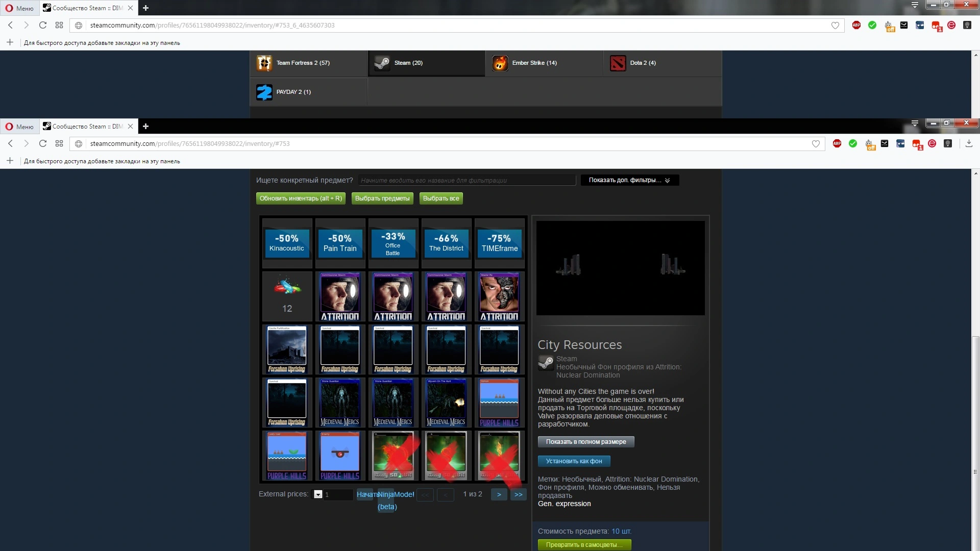980x551 pixels.
Task: Select the Forsaken Uprising castle card
Action: click(287, 349)
